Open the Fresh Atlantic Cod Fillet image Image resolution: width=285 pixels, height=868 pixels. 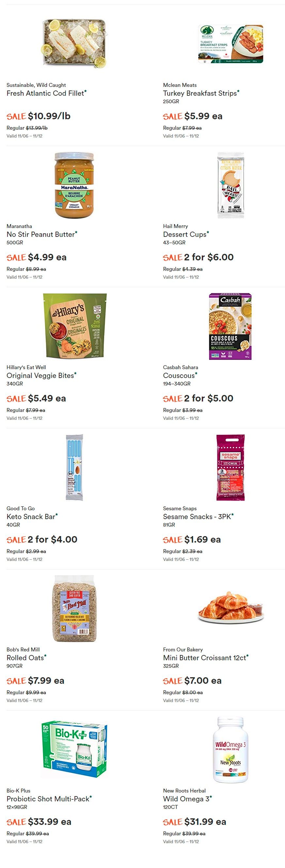pos(74,44)
